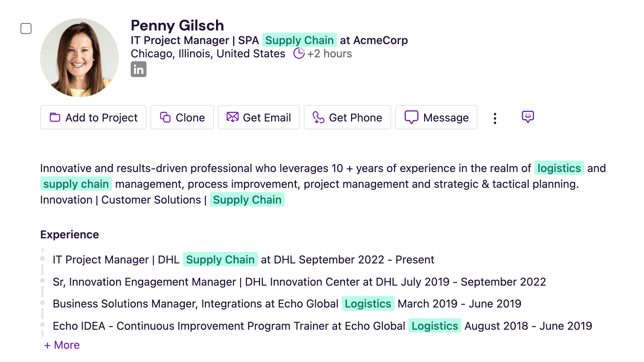Select the Penny Gilsch candidate checkbox
The width and height of the screenshot is (644, 362).
[x=26, y=29]
